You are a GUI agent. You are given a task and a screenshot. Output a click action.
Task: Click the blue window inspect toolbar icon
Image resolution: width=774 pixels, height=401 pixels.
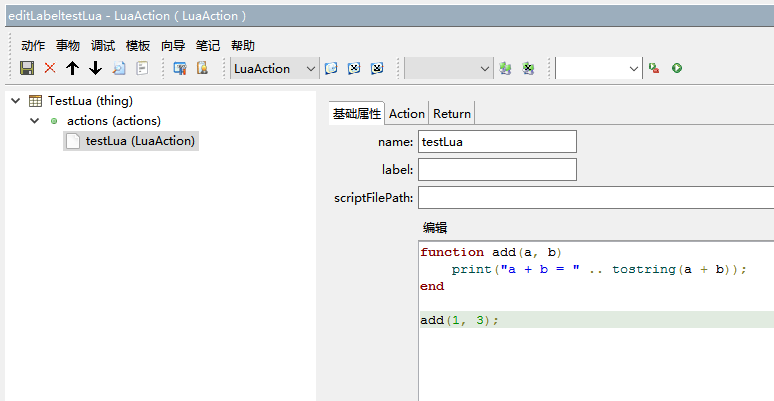(180, 68)
